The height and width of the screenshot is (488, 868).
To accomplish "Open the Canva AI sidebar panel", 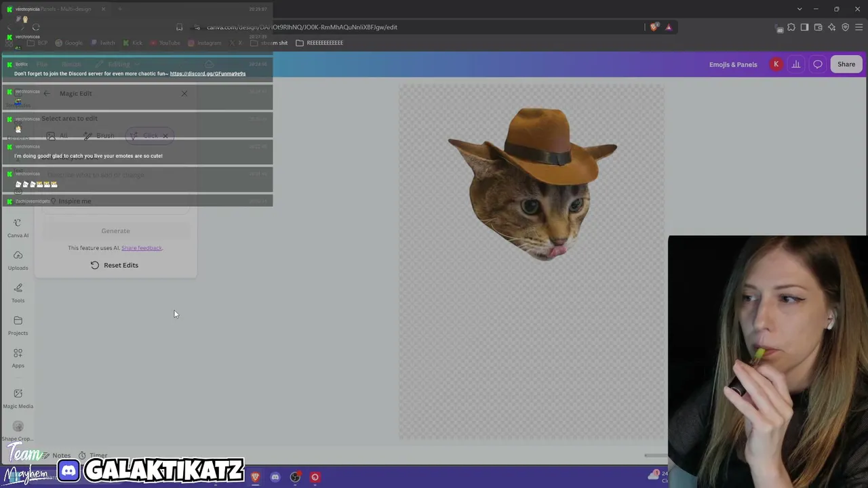I will coord(18,228).
